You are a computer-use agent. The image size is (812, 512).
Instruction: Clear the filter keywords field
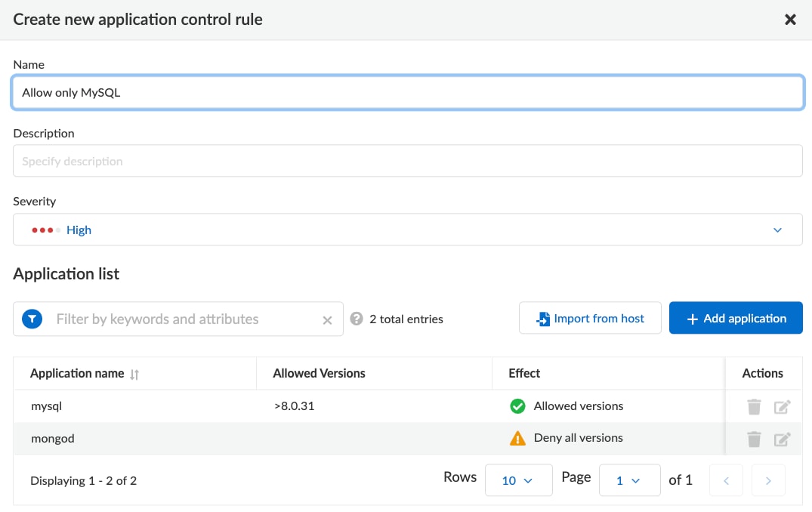[x=327, y=320]
